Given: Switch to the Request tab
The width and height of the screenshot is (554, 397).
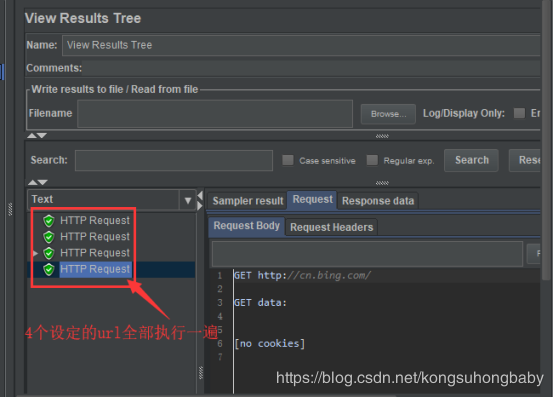Looking at the screenshot, I should tap(312, 200).
